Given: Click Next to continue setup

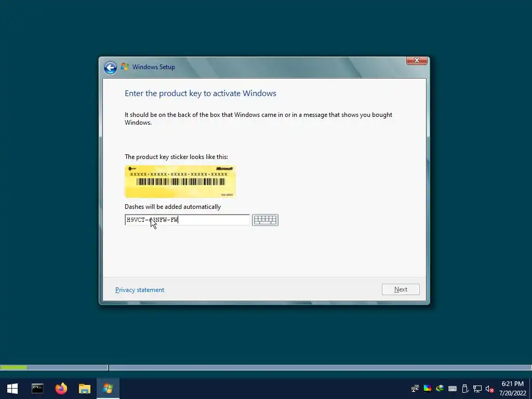Looking at the screenshot, I should point(401,289).
